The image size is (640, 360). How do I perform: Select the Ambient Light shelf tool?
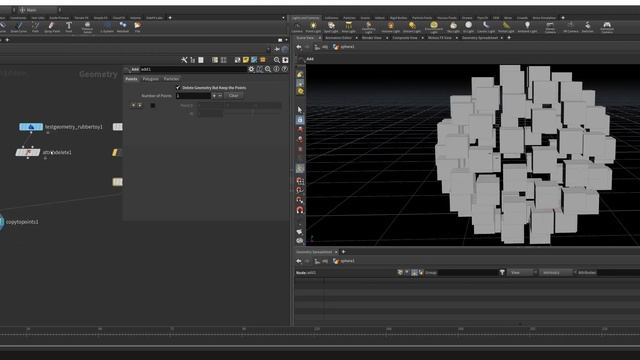click(x=527, y=27)
